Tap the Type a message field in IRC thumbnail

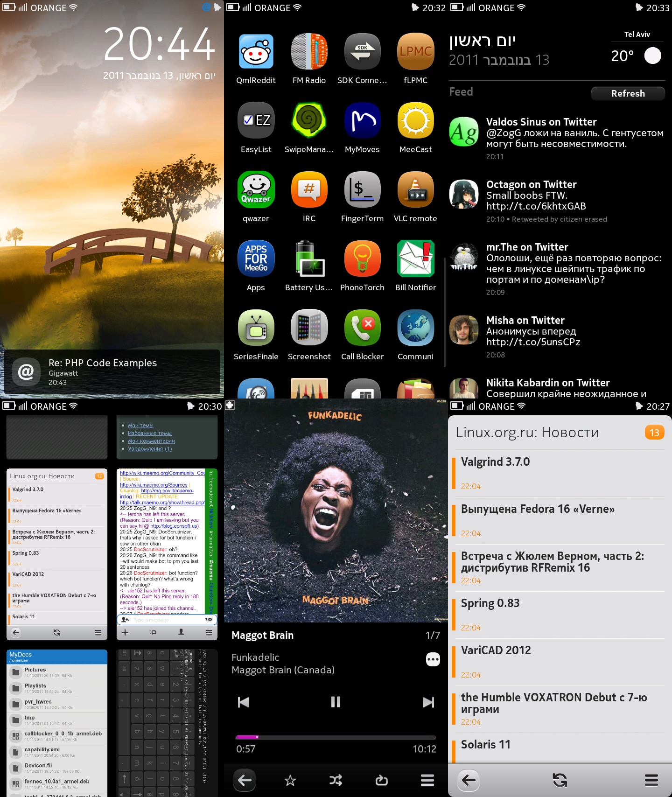click(167, 620)
